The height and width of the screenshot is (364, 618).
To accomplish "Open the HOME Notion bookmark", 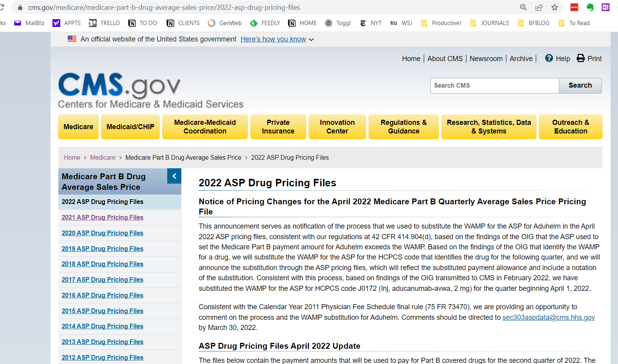I will 302,23.
